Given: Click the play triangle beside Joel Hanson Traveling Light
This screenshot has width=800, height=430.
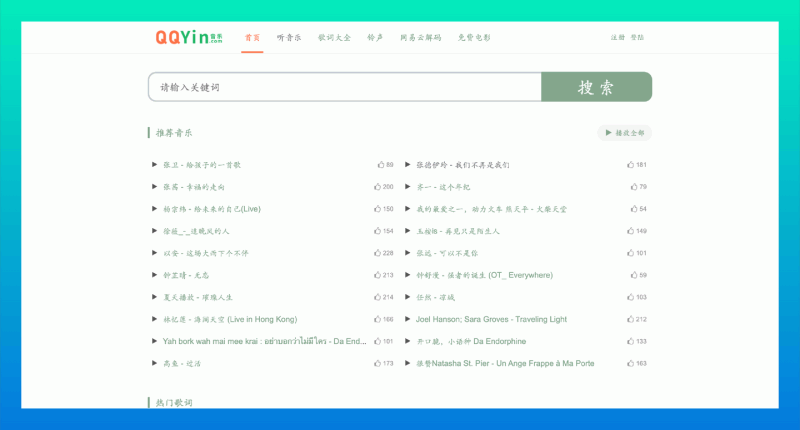Looking at the screenshot, I should tap(408, 319).
